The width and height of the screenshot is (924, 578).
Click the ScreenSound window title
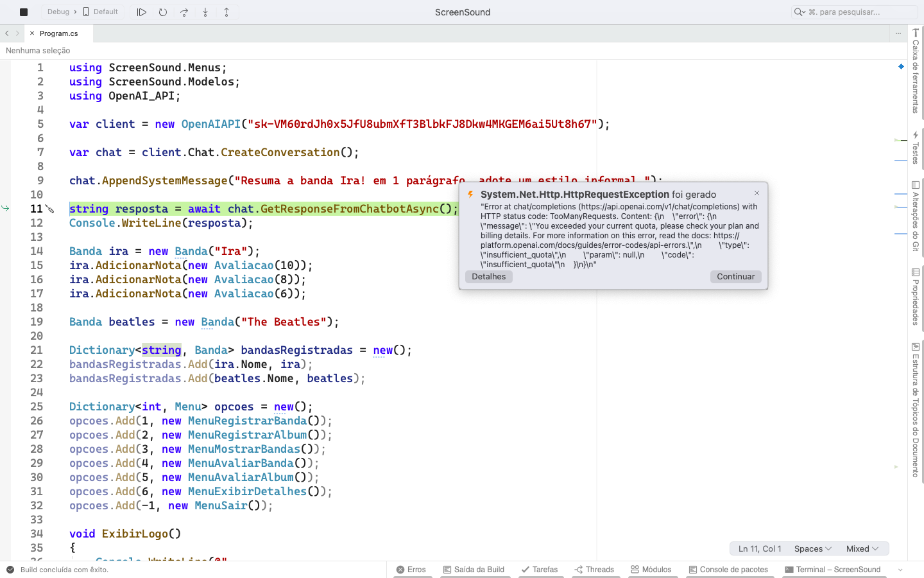463,12
